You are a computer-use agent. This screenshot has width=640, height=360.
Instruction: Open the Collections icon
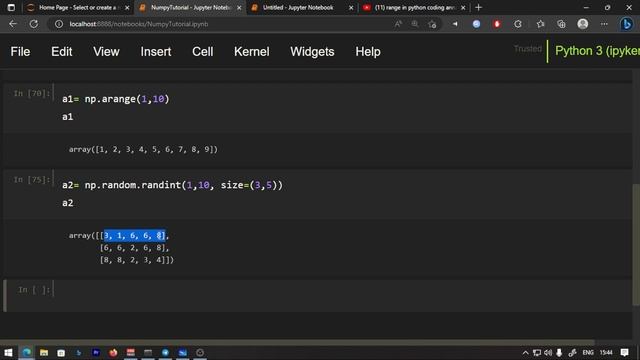pyautogui.click(x=561, y=24)
